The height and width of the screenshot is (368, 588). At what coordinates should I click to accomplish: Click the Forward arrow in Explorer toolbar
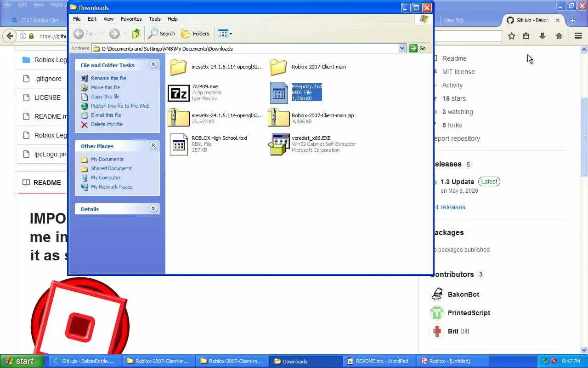[114, 34]
